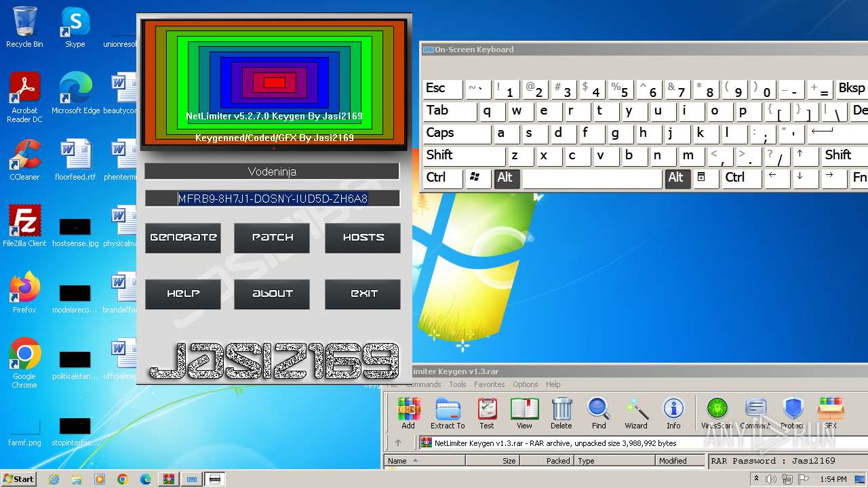Click the Test archive icon in WinRAR
The width and height of the screenshot is (868, 488).
[x=487, y=413]
